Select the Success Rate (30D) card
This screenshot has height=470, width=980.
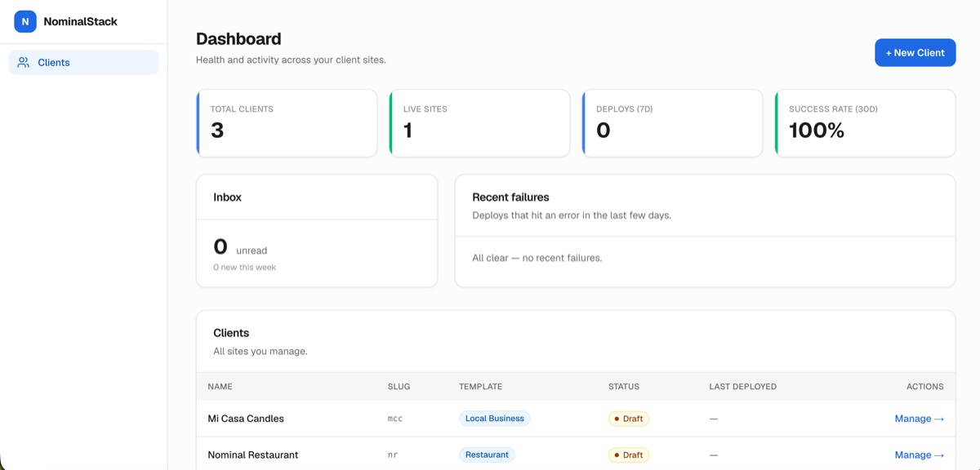[865, 123]
